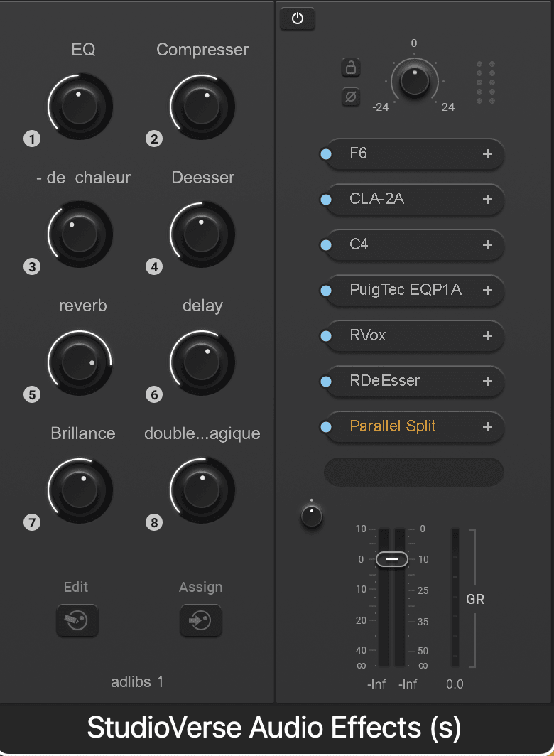Click the left -Inf peak readout
The height and width of the screenshot is (756, 554).
tap(376, 684)
